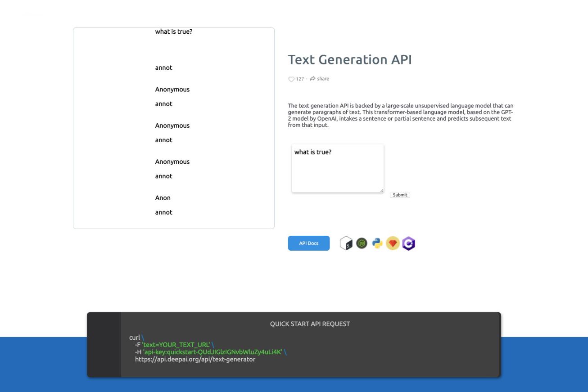
Task: Select the shell/cURL language icon
Action: pyautogui.click(x=346, y=243)
